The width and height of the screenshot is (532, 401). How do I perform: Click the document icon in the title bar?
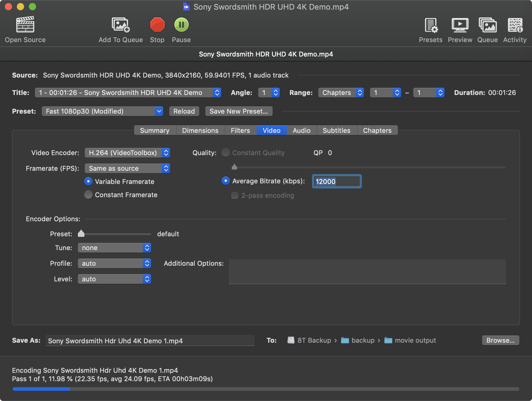(x=186, y=7)
